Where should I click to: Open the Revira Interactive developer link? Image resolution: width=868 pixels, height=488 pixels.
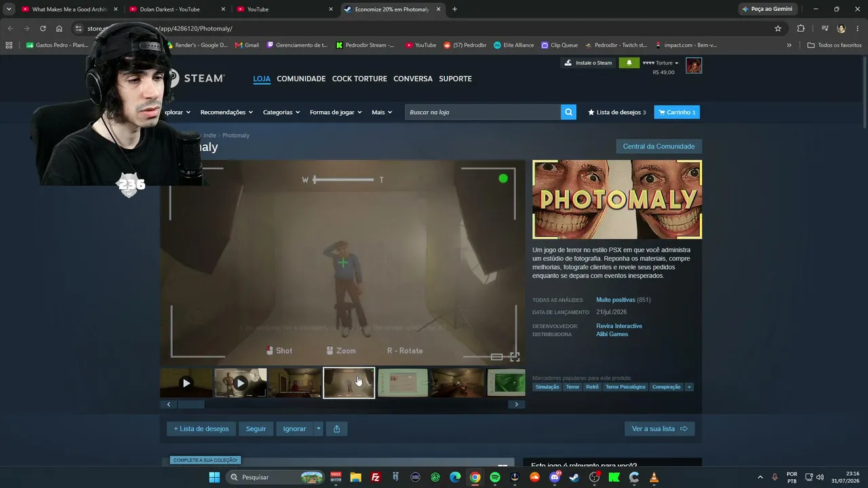click(619, 326)
